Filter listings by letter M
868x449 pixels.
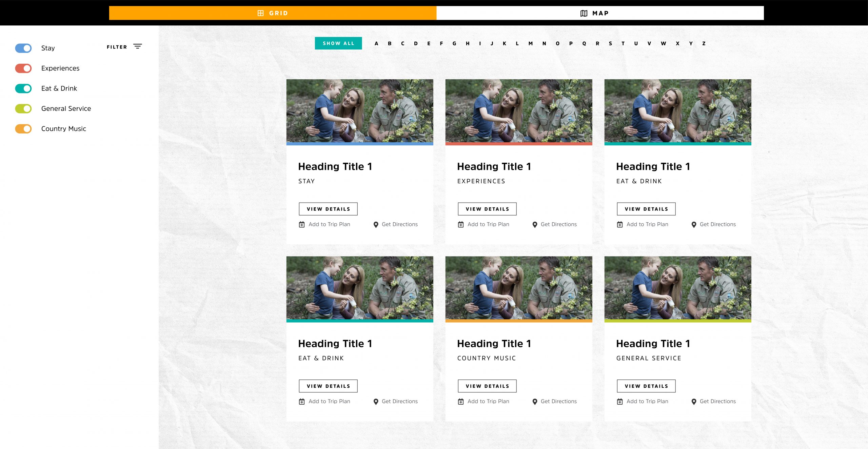(x=531, y=43)
